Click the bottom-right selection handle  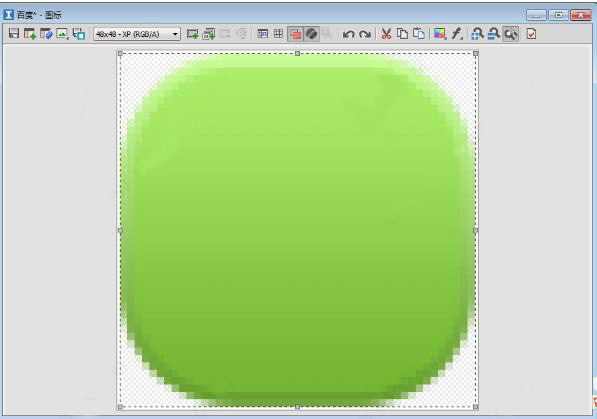[476, 407]
